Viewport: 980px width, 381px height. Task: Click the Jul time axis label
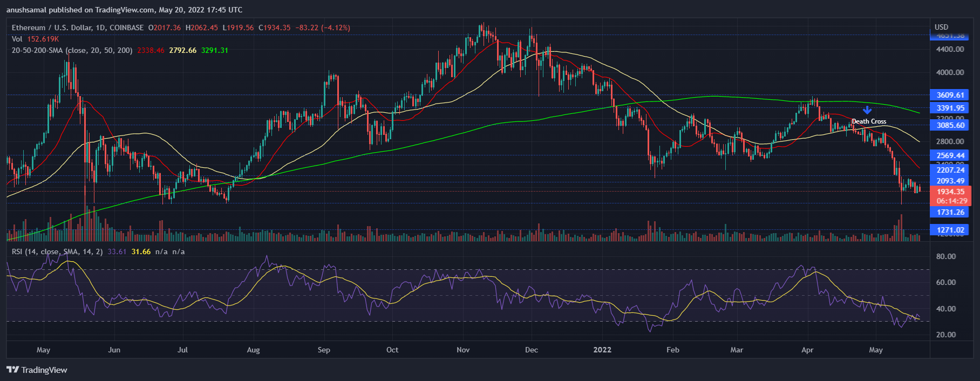[182, 350]
